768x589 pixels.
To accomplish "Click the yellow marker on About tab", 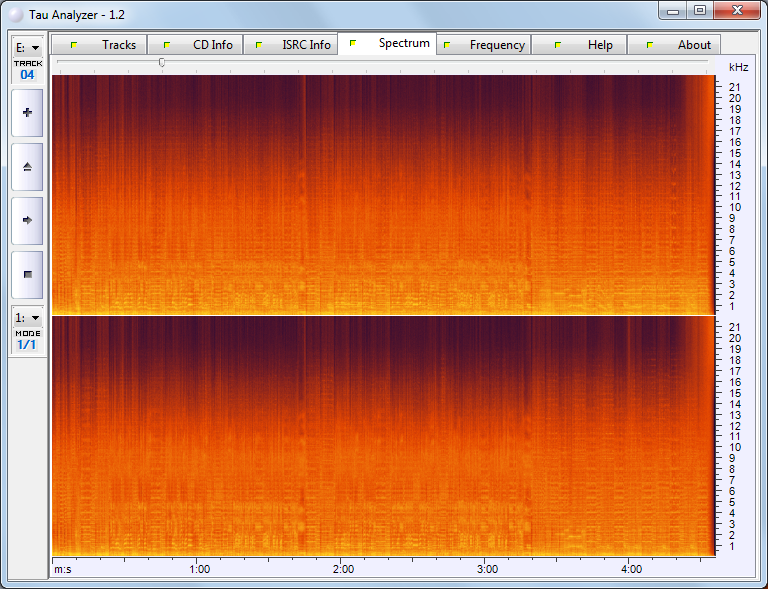I will tap(649, 45).
